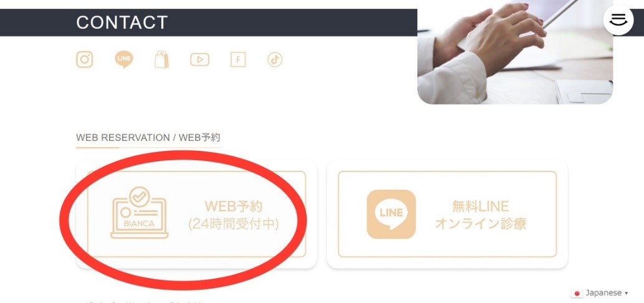
Task: Select WEB予約 (24時間受付中) link text
Action: click(x=234, y=214)
